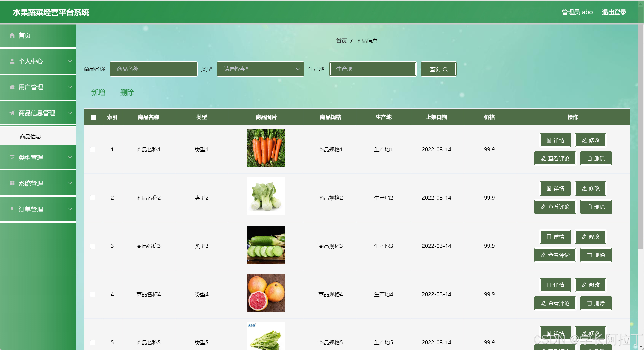
Task: Click the wallet icon next to 用户管理
Action: tap(12, 87)
